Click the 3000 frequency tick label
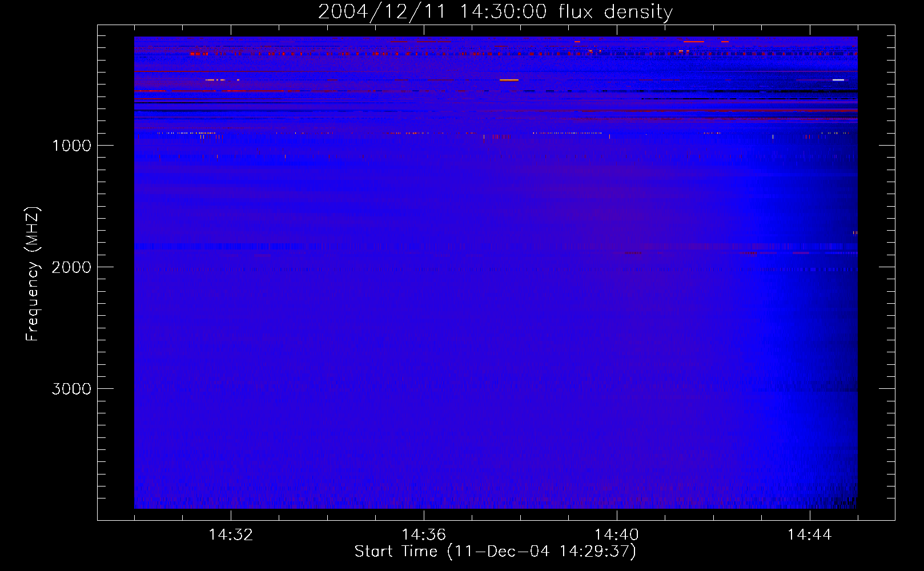 (71, 389)
